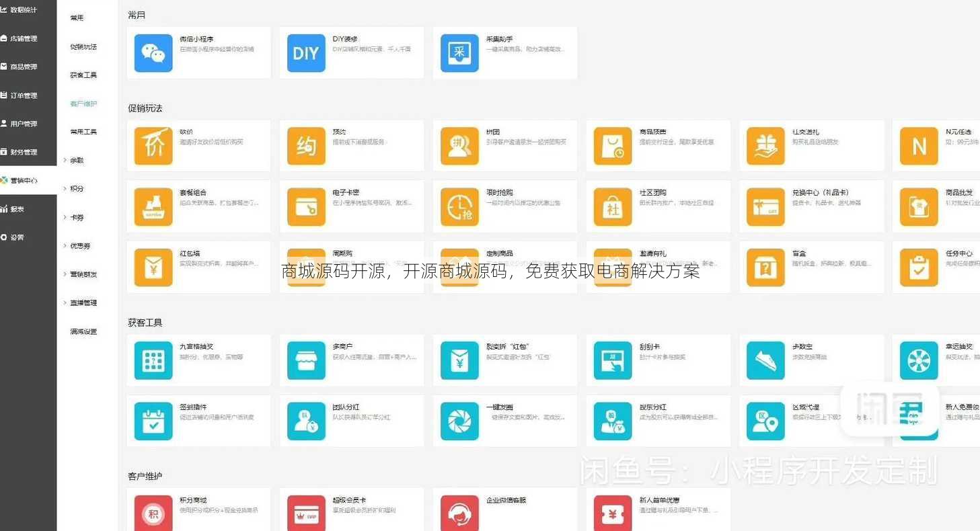Open the 团队分红 team dividend icon

306,421
